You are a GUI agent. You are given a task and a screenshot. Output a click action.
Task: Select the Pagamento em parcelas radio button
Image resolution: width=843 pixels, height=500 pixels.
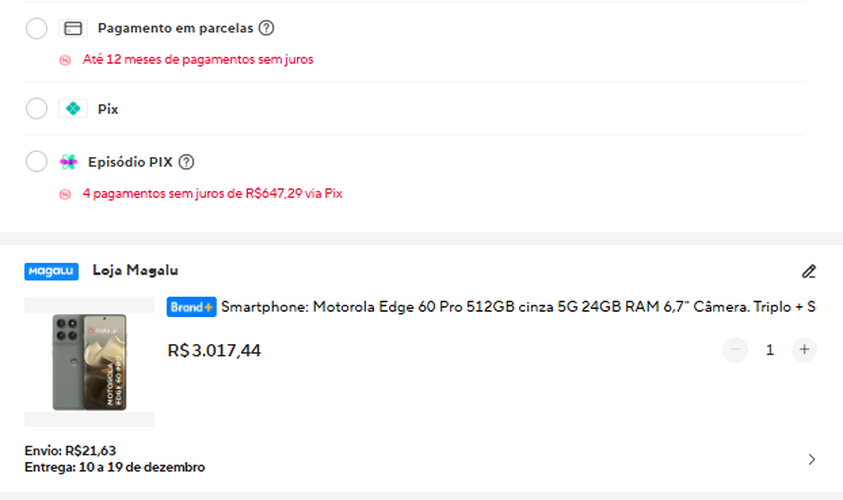[x=37, y=28]
